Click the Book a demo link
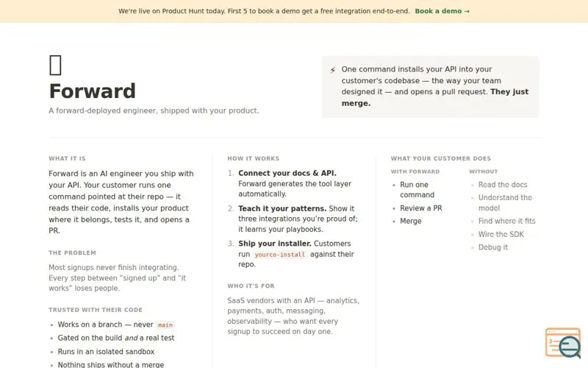Viewport: 588px width, 368px height. click(442, 11)
